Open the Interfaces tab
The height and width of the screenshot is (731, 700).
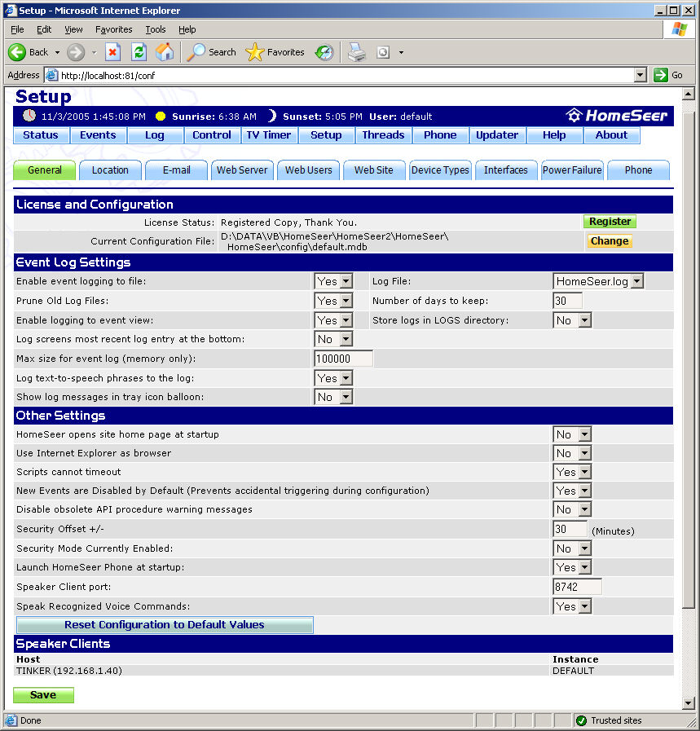(x=506, y=170)
